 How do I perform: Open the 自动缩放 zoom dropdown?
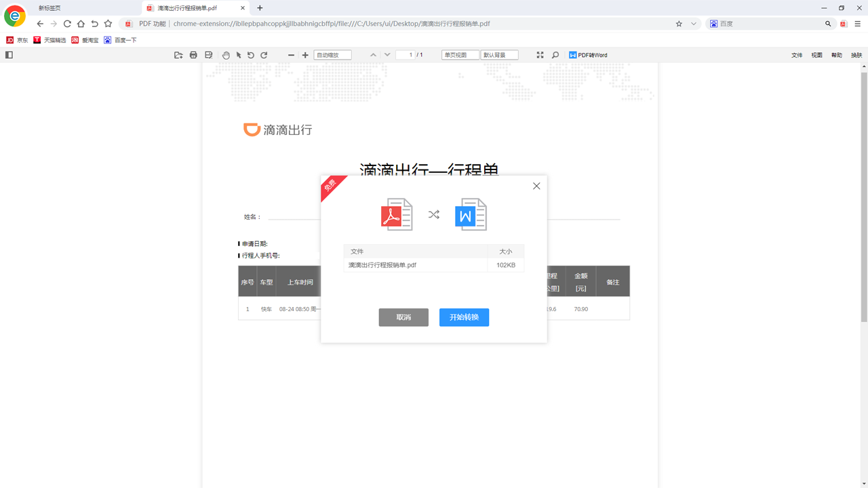[332, 55]
